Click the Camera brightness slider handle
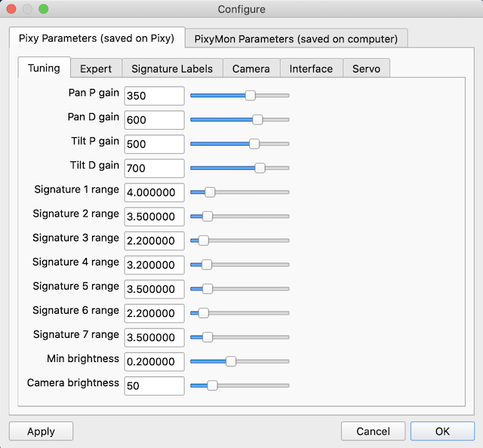Image resolution: width=483 pixels, height=448 pixels. pos(212,385)
